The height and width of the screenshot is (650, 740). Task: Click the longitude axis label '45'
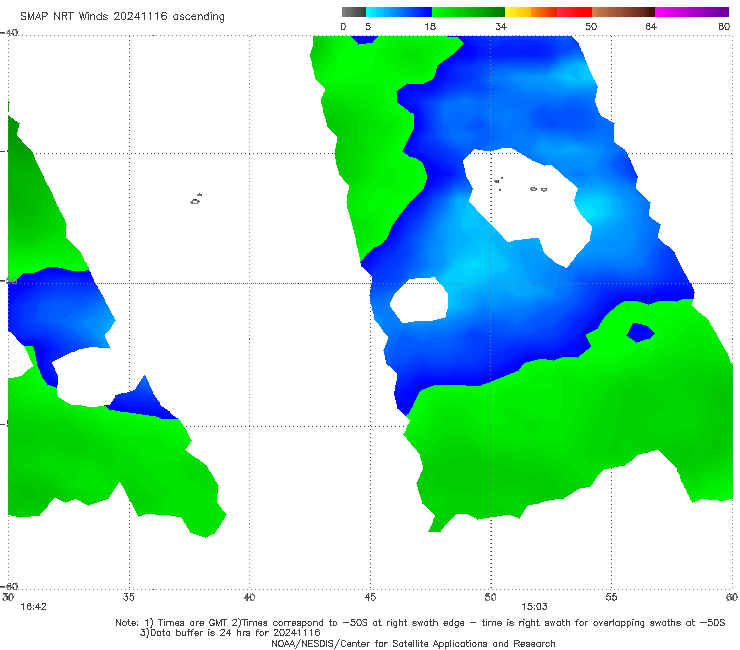[370, 597]
